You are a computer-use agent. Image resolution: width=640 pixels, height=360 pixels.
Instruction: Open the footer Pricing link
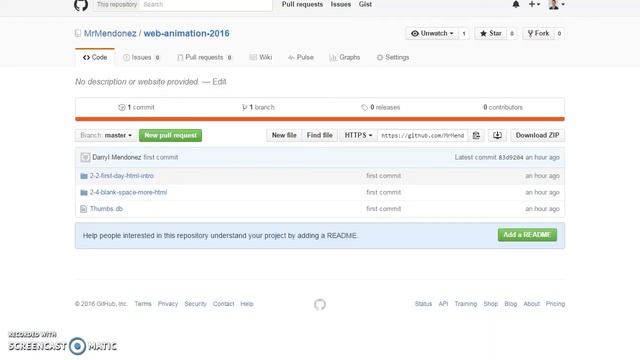555,304
